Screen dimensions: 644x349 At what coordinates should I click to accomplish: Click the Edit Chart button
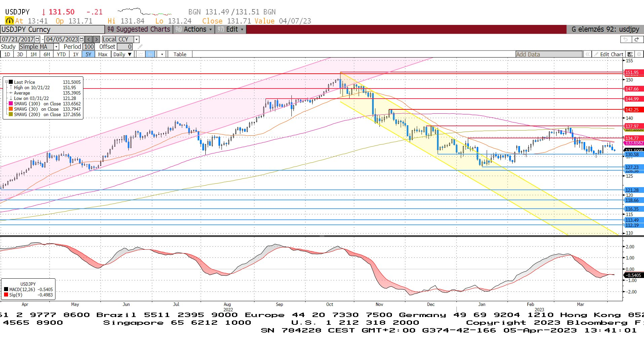click(x=609, y=54)
